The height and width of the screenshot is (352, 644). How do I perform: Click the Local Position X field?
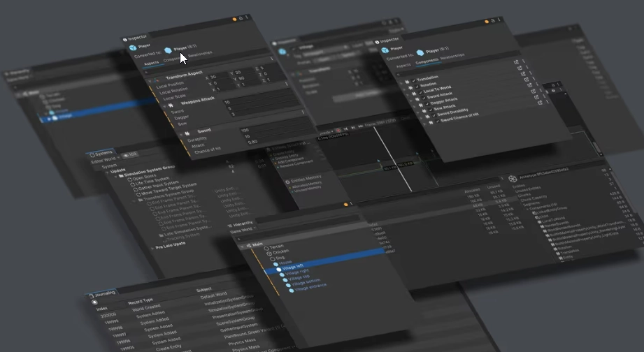click(220, 76)
